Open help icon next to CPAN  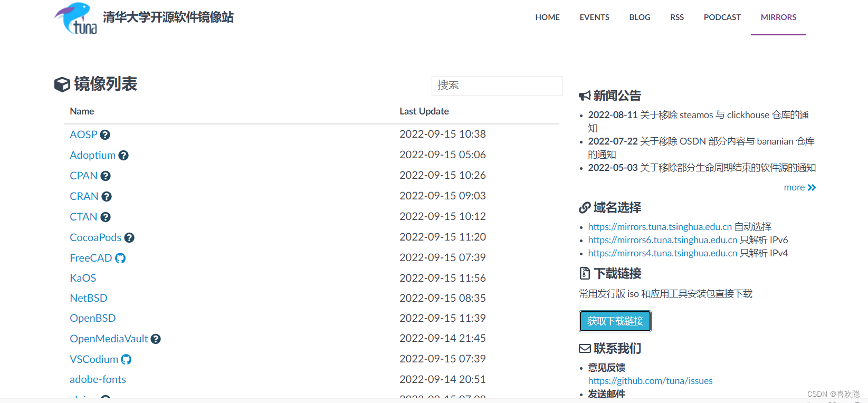106,176
